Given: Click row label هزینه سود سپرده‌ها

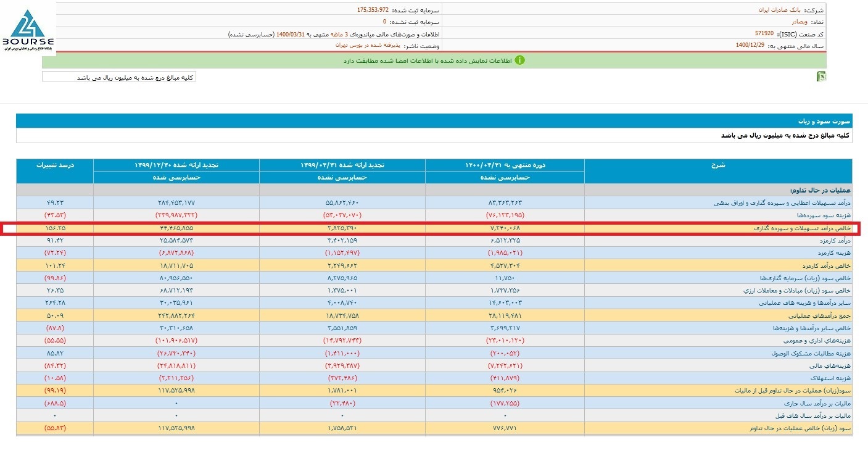Looking at the screenshot, I should pyautogui.click(x=825, y=215).
